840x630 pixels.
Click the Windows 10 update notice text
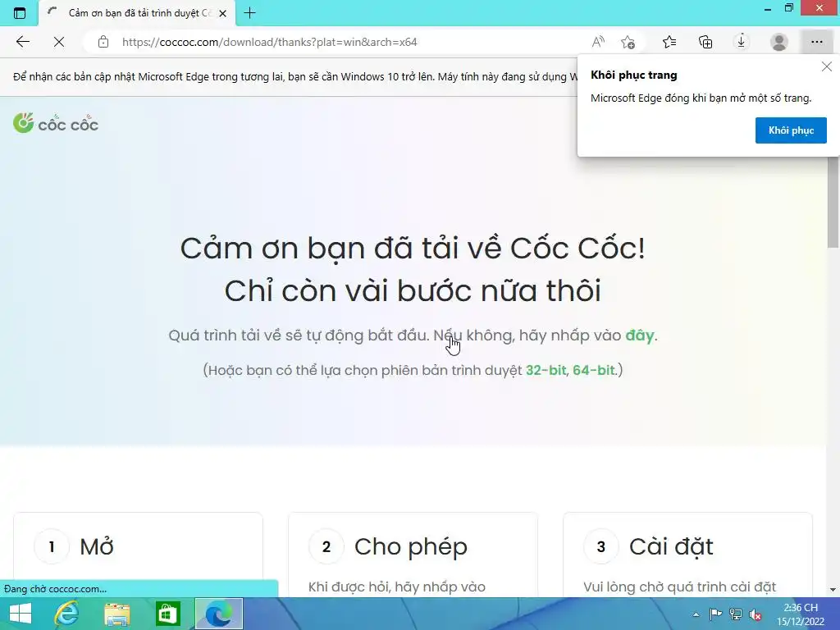294,76
